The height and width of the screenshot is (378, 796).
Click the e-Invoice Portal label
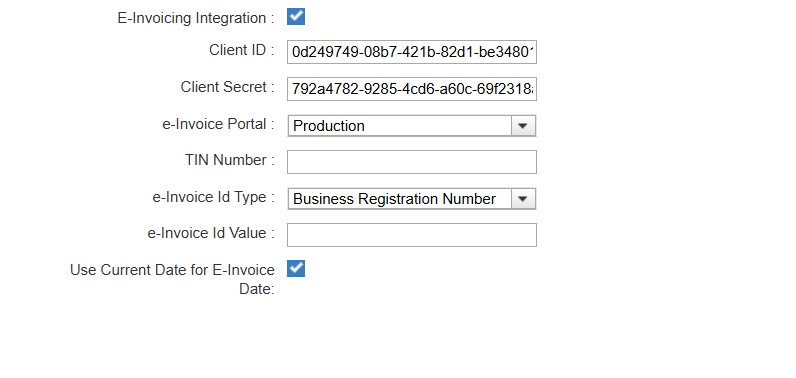218,124
